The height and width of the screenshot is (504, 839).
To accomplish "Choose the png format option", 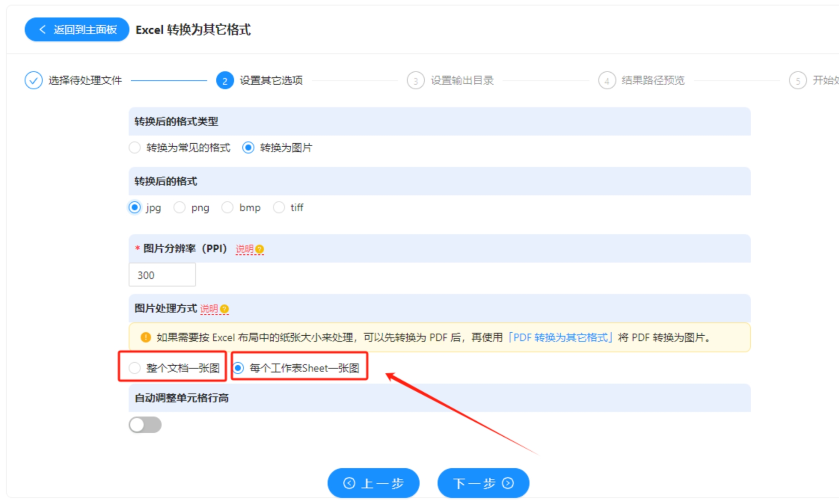I will click(x=180, y=208).
